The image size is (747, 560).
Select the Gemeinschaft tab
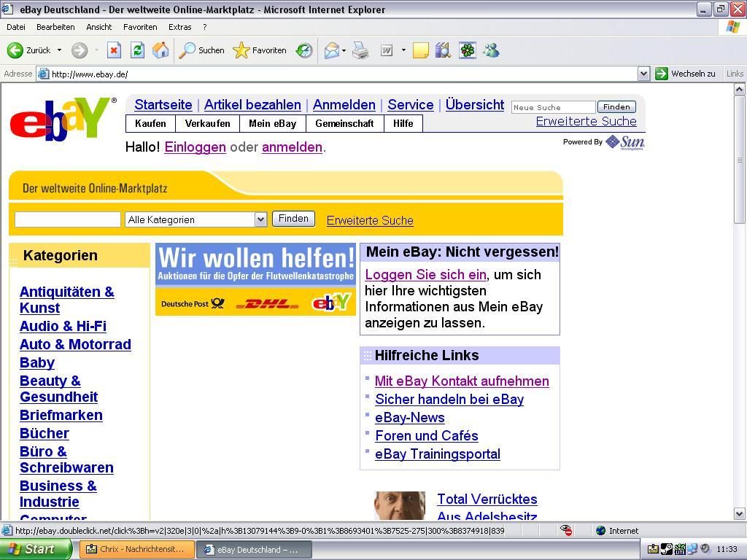coord(344,123)
